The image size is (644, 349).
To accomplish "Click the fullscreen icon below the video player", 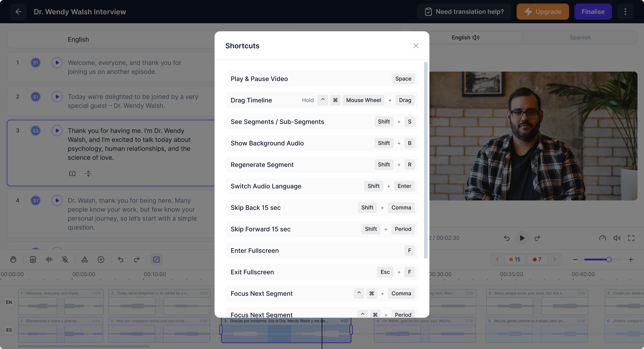I will coord(631,238).
